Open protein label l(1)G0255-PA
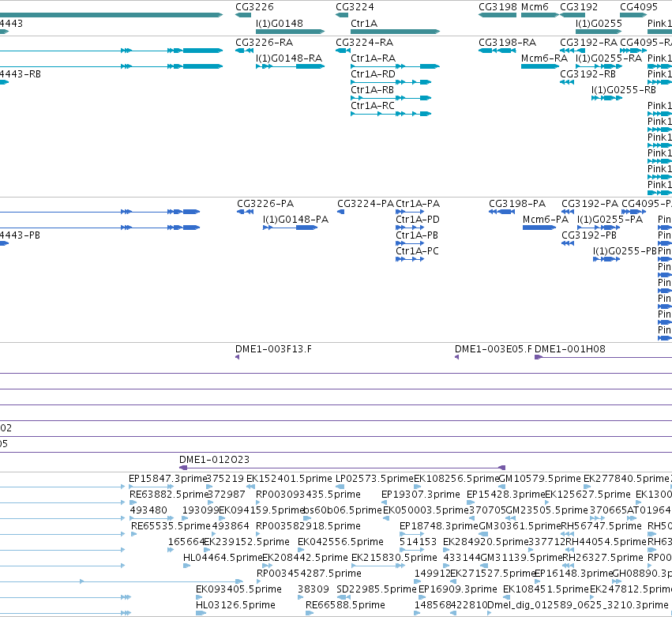This screenshot has height=617, width=672. (x=610, y=220)
